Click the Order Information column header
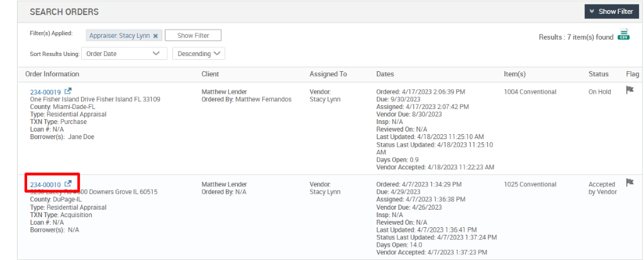 pyautogui.click(x=52, y=74)
